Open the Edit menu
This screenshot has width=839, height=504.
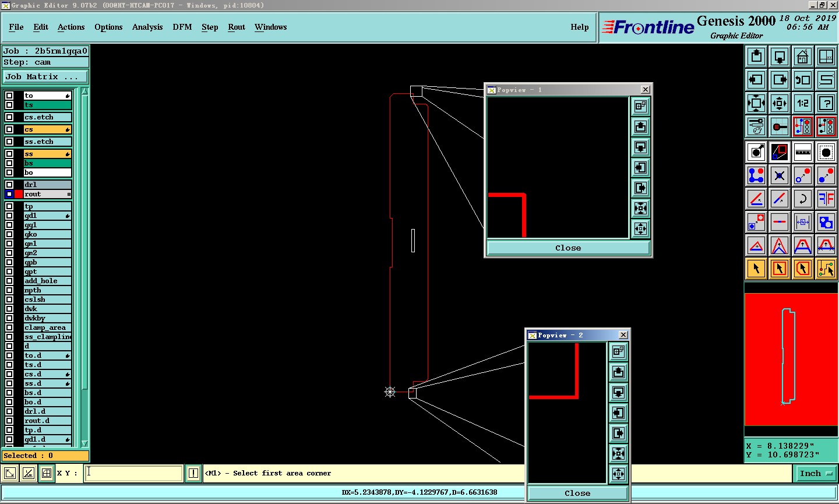coord(41,27)
